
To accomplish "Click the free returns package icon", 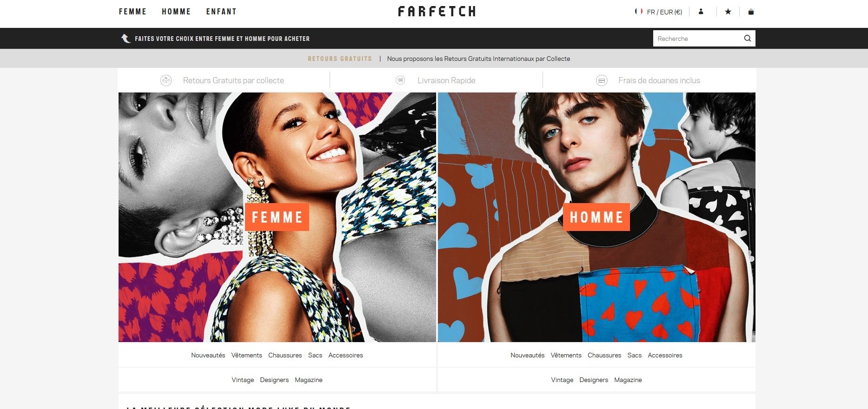I will 166,80.
